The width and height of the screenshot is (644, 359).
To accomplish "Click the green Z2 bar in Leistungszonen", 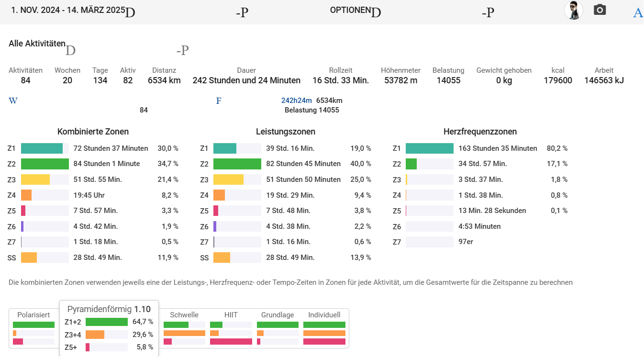I will click(x=237, y=164).
